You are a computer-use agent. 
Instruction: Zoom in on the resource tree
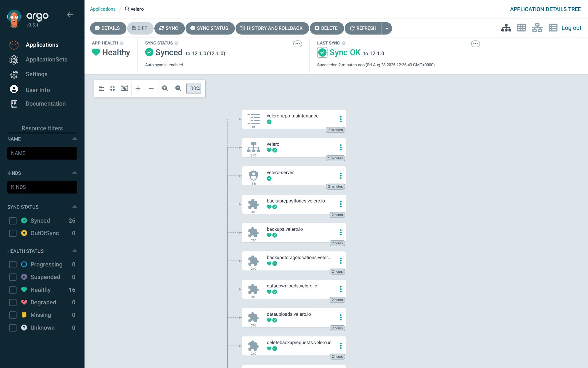click(165, 88)
